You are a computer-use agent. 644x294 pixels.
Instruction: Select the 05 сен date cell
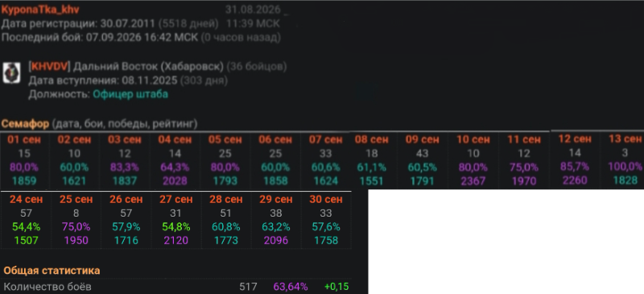pos(225,139)
